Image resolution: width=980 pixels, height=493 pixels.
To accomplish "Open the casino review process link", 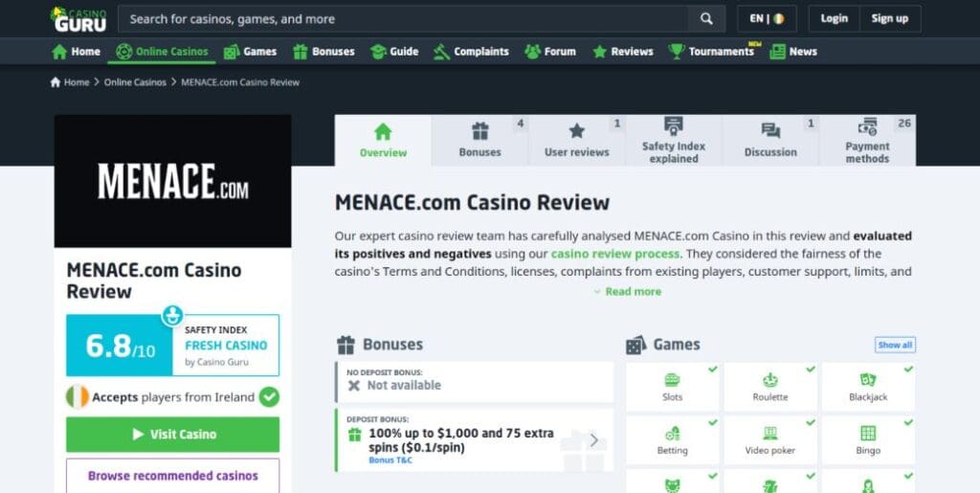I will pyautogui.click(x=614, y=254).
